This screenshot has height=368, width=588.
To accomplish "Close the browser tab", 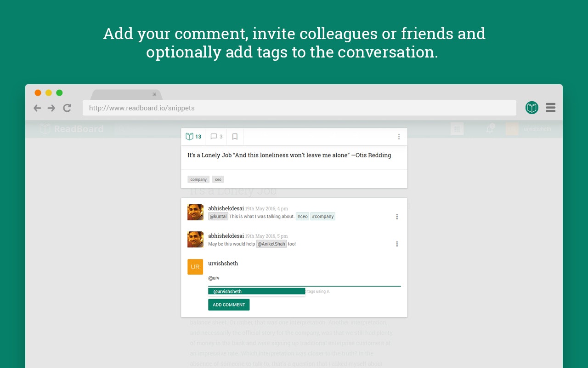I will [154, 94].
